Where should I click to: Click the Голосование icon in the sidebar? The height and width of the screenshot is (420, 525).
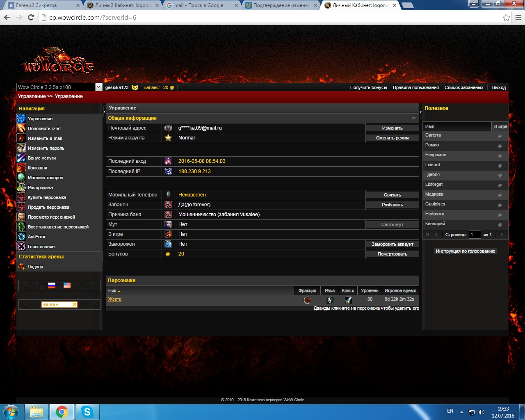click(x=21, y=247)
